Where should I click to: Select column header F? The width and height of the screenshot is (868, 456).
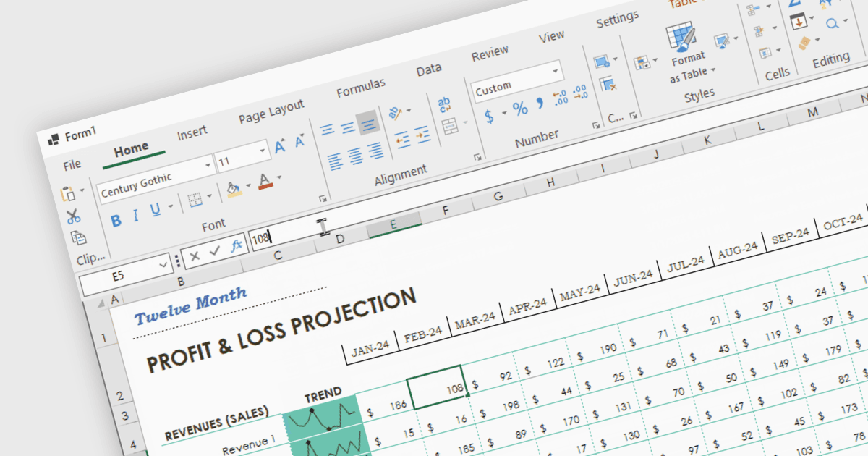point(446,211)
